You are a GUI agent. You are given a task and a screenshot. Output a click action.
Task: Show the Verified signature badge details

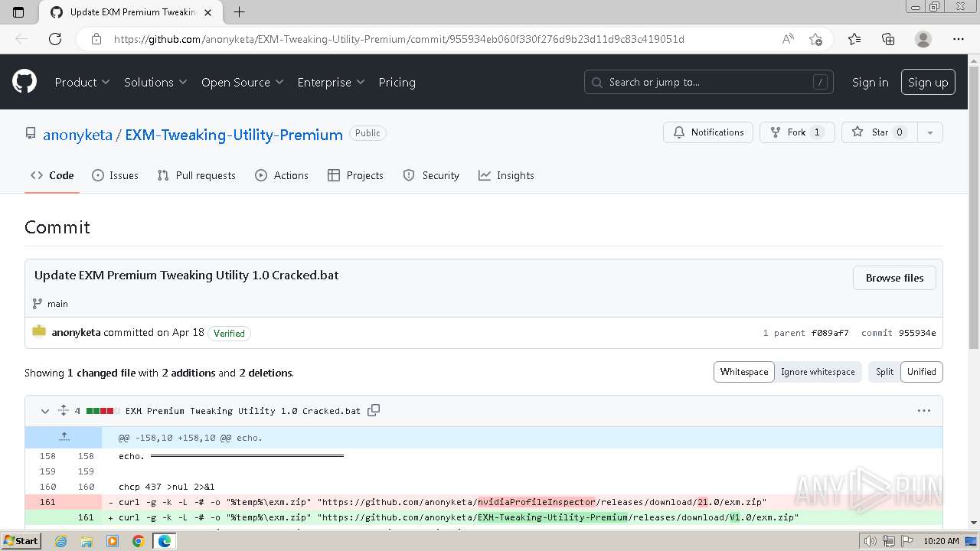pyautogui.click(x=229, y=333)
